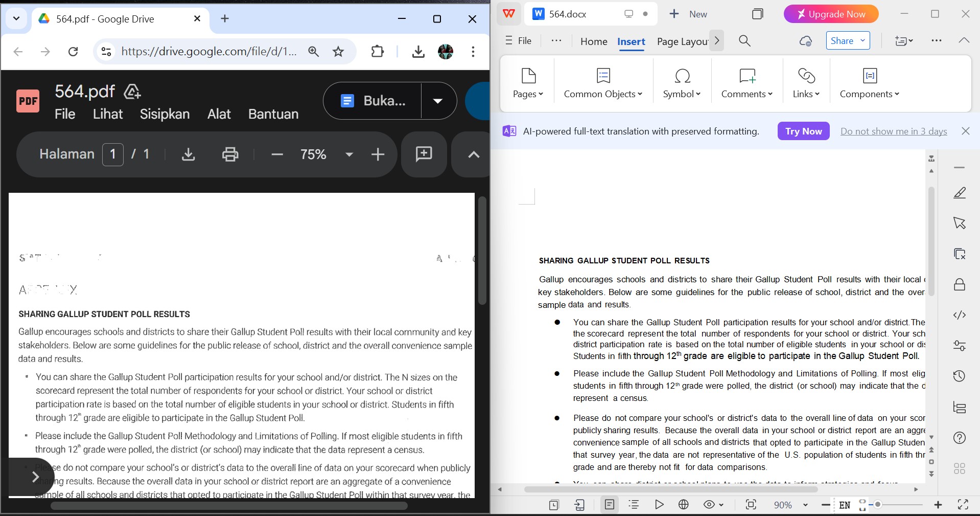Open the Sisipkan menu in PDF viewer

click(x=165, y=114)
